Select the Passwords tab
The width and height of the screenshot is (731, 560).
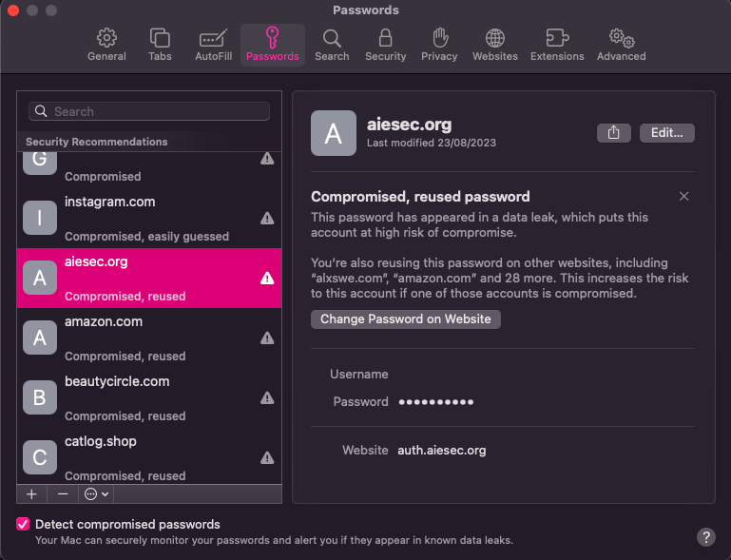(x=272, y=45)
